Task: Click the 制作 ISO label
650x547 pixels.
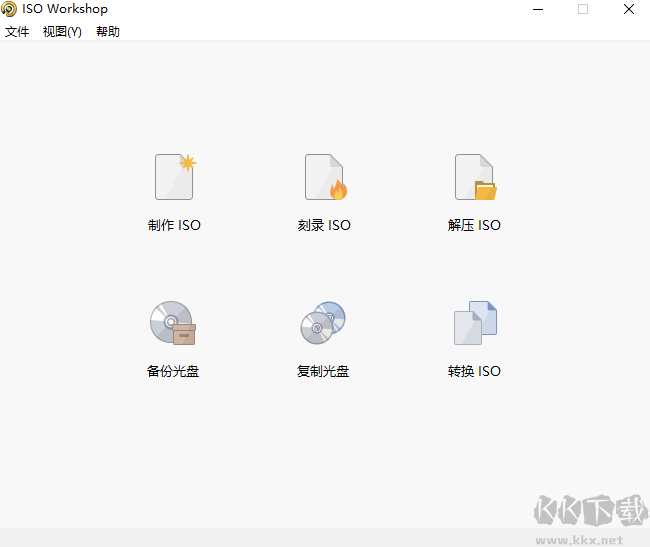Action: pyautogui.click(x=174, y=225)
